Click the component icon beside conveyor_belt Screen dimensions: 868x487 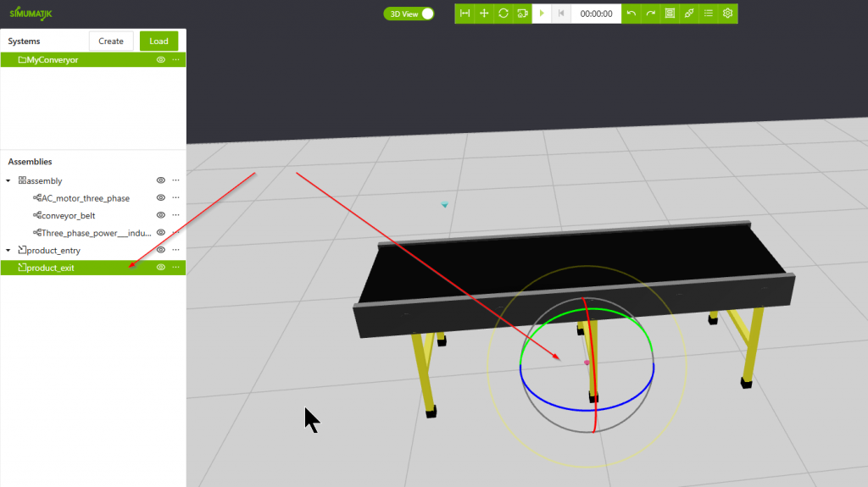[37, 215]
